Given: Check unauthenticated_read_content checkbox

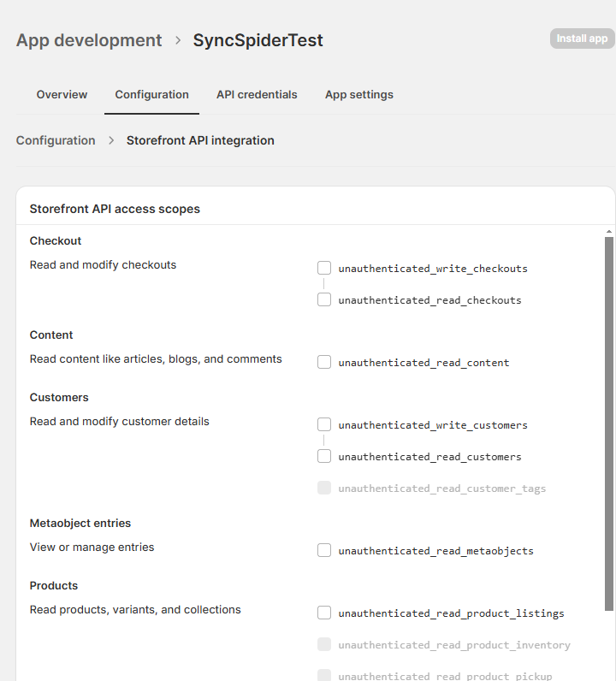Looking at the screenshot, I should tap(324, 362).
